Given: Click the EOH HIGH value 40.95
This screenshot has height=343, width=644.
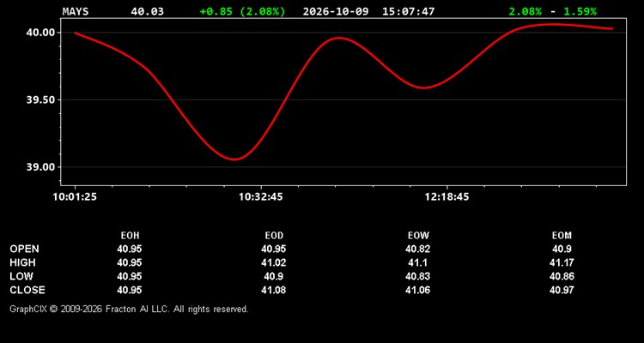Looking at the screenshot, I should click(x=130, y=262).
